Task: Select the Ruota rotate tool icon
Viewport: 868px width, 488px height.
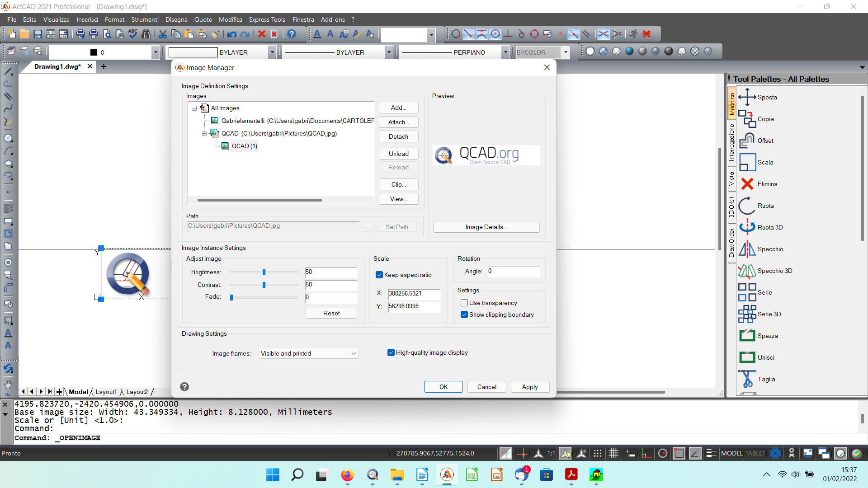Action: tap(747, 206)
